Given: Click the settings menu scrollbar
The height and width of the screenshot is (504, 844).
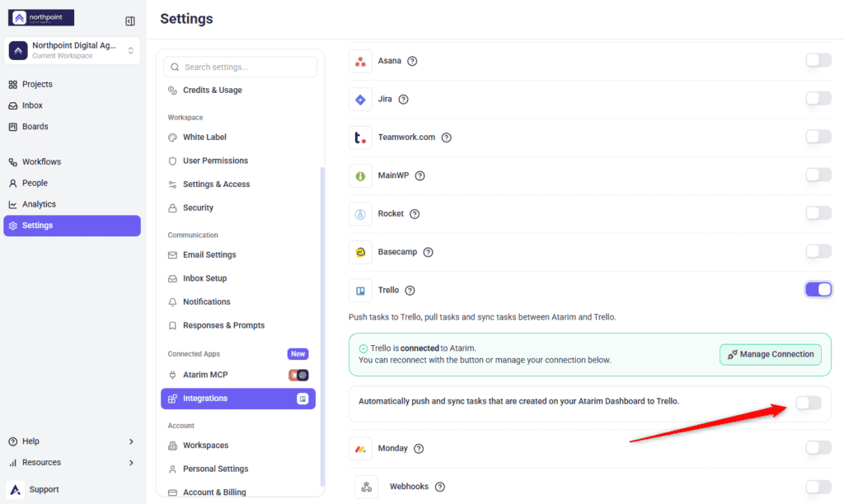Looking at the screenshot, I should [x=322, y=326].
